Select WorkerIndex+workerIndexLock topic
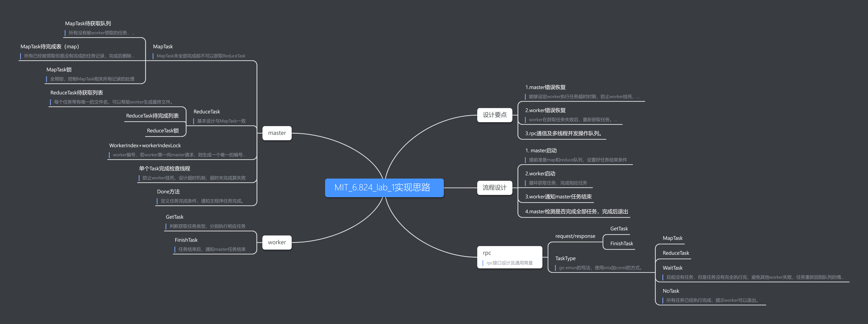 click(145, 145)
